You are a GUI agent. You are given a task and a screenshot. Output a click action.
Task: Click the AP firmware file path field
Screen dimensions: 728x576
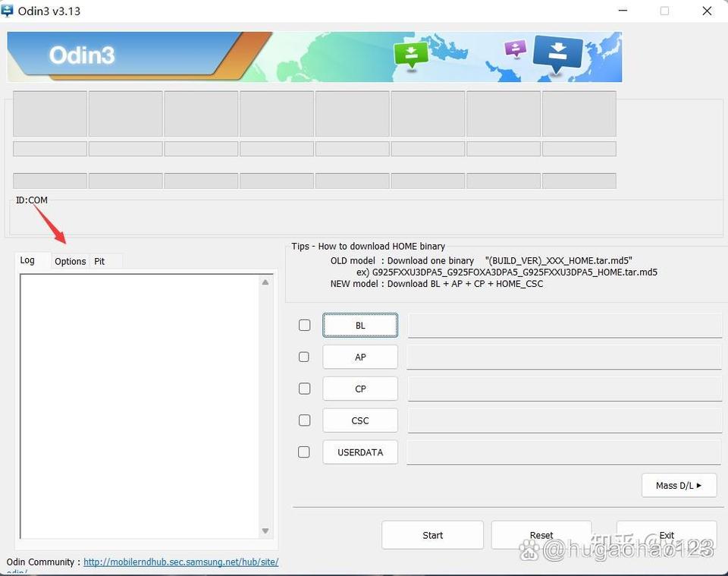pyautogui.click(x=563, y=357)
